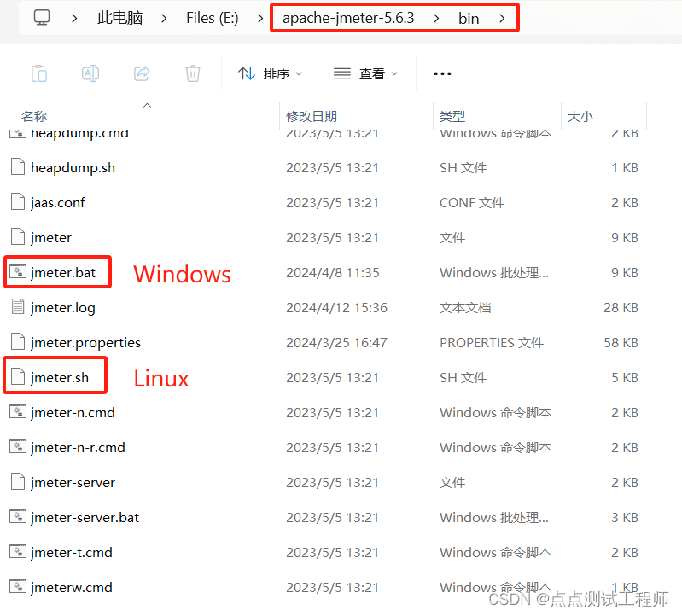The image size is (682, 616).
Task: Click the jmeter extensionless file icon
Action: (x=18, y=237)
